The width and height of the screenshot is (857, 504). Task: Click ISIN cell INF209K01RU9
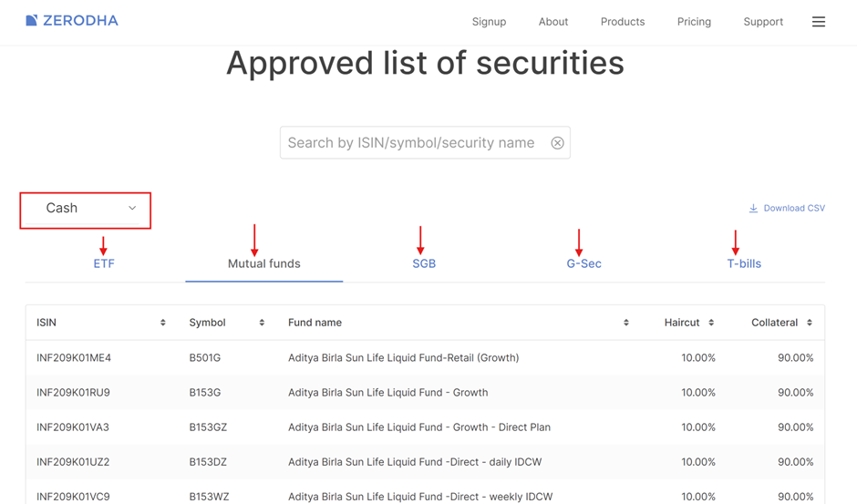73,393
